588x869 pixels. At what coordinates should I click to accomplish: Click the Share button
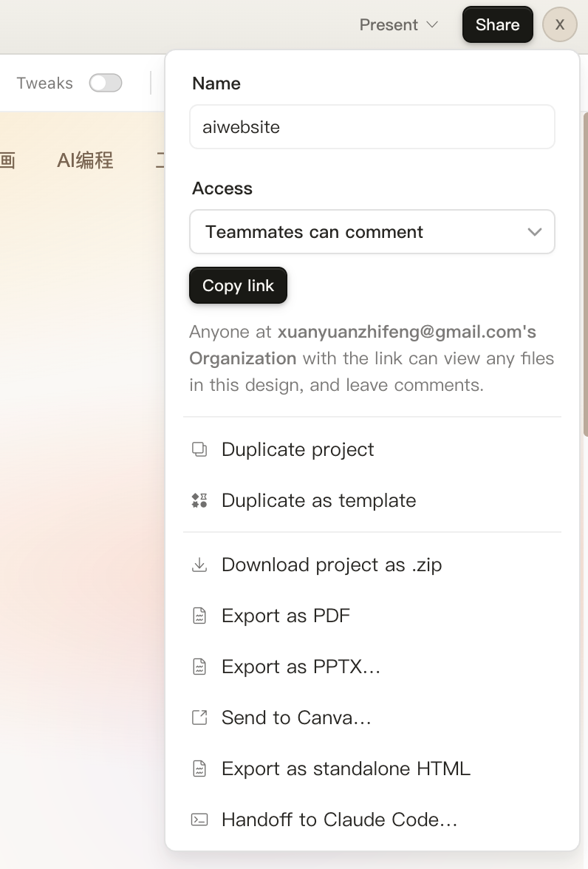(497, 25)
